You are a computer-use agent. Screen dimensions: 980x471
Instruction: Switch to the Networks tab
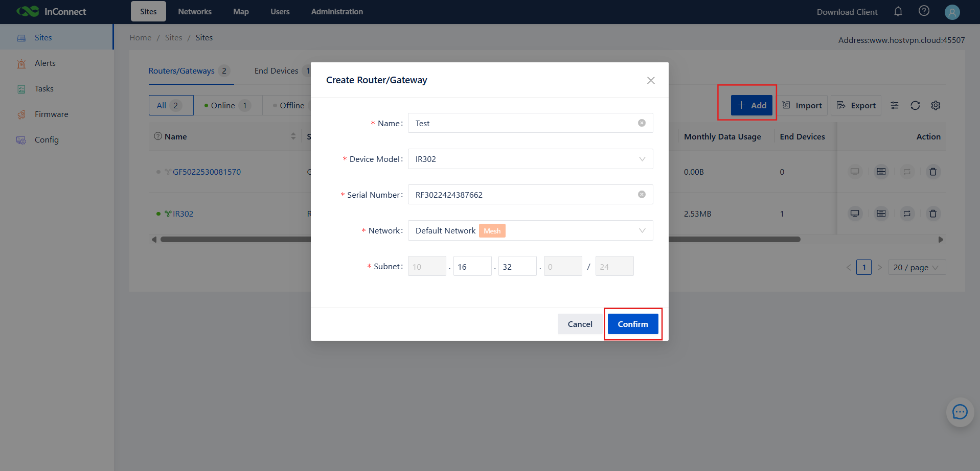(x=195, y=11)
